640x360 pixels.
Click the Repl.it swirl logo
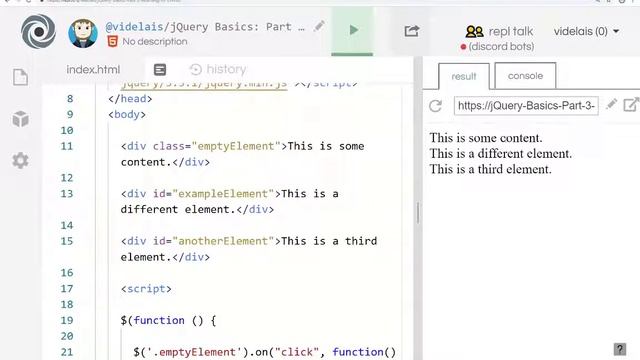tap(38, 31)
